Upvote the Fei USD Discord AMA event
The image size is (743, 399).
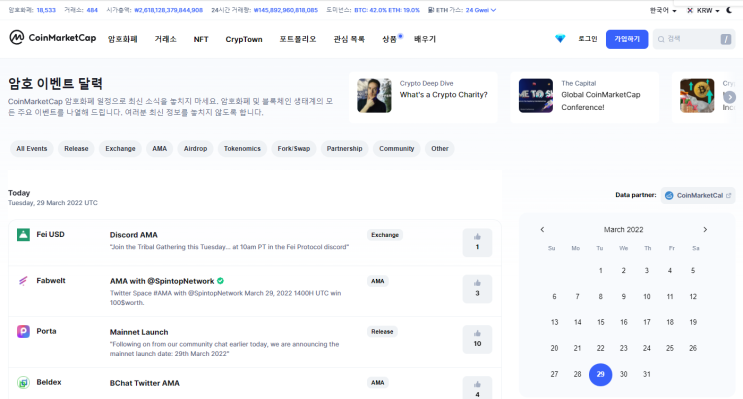click(477, 242)
